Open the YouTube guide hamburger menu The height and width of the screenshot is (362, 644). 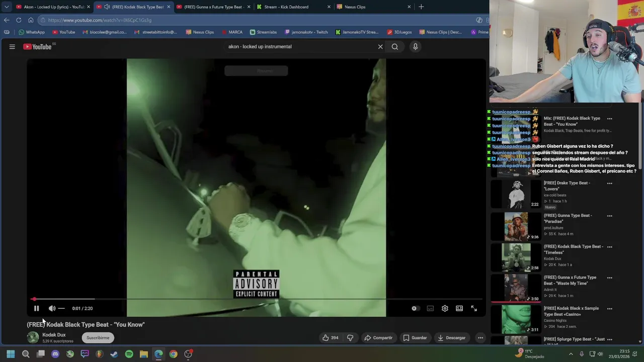(12, 46)
